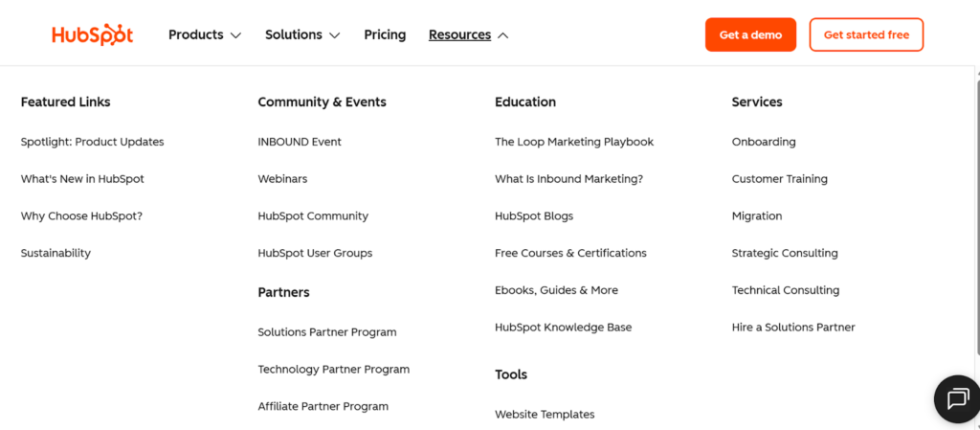Click the Get started free button

[x=866, y=34]
